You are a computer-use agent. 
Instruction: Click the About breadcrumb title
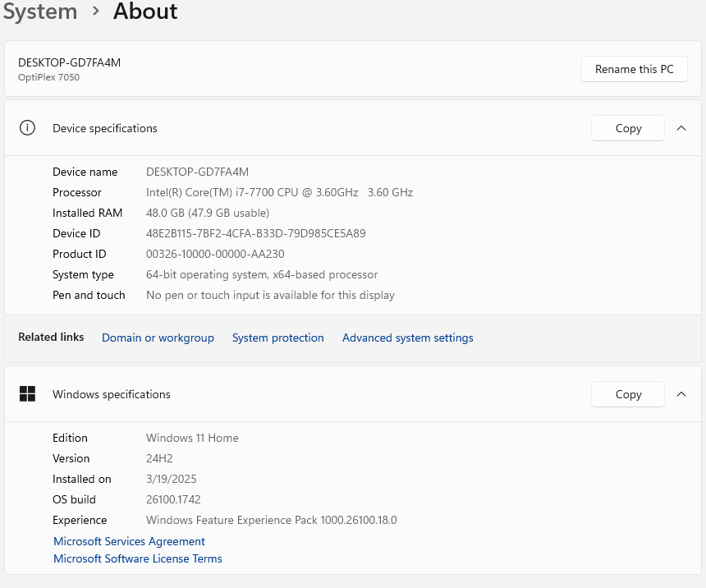coord(145,11)
